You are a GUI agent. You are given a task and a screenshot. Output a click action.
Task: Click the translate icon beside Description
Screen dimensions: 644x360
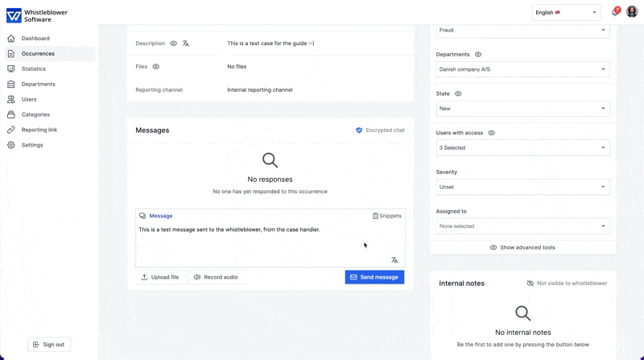point(186,43)
